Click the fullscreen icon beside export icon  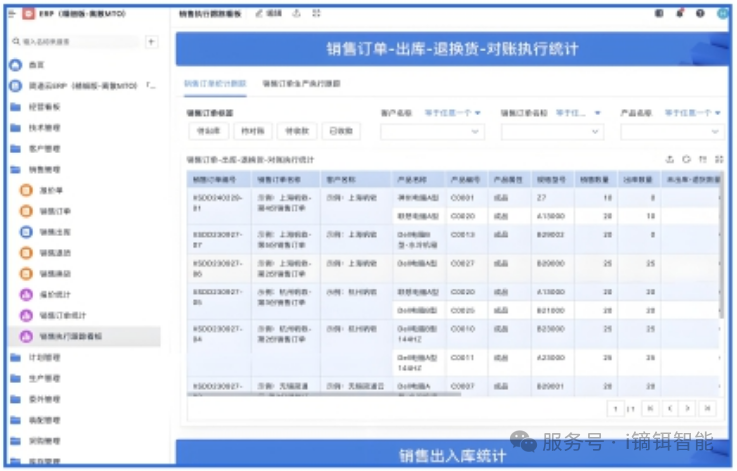coord(317,13)
